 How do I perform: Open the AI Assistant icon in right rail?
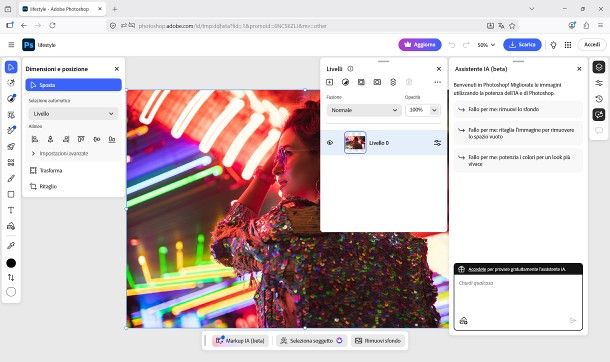599,114
